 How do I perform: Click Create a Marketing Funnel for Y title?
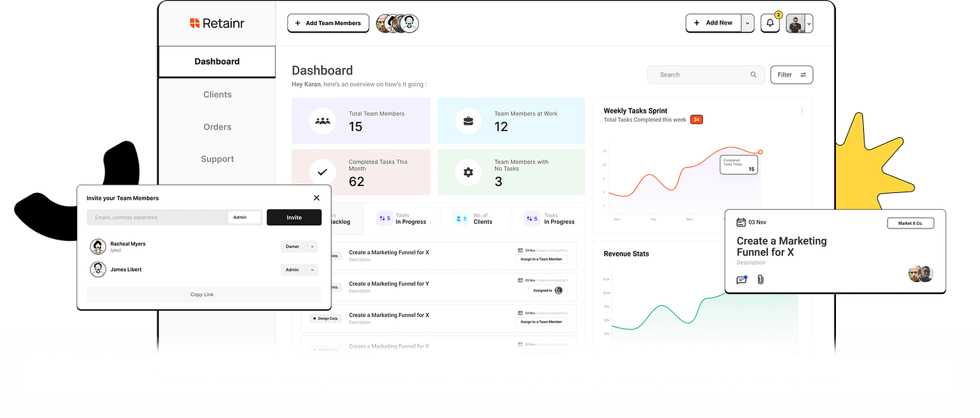tap(389, 284)
